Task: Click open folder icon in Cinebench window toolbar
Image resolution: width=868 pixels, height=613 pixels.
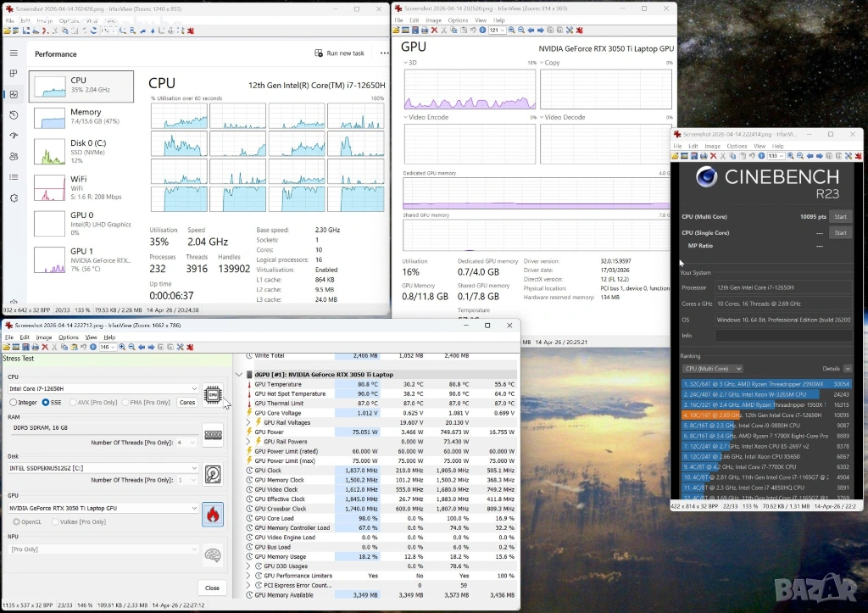Action: click(x=676, y=156)
